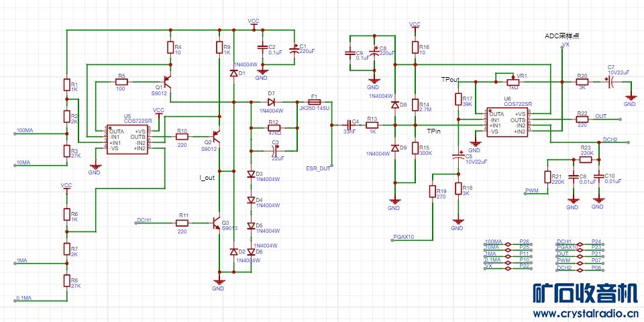Viewport: 644px width, 322px height.
Task: Click the TPout test point label
Action: [x=450, y=79]
